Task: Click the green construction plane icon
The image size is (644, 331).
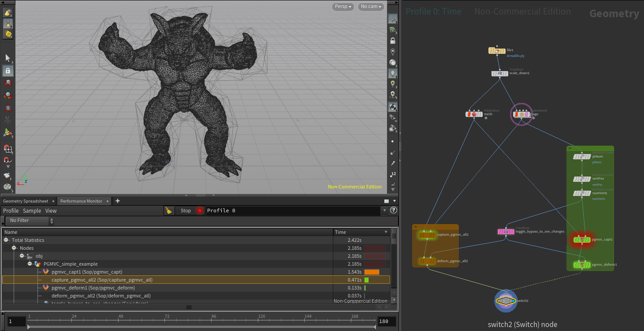Action: click(x=392, y=30)
